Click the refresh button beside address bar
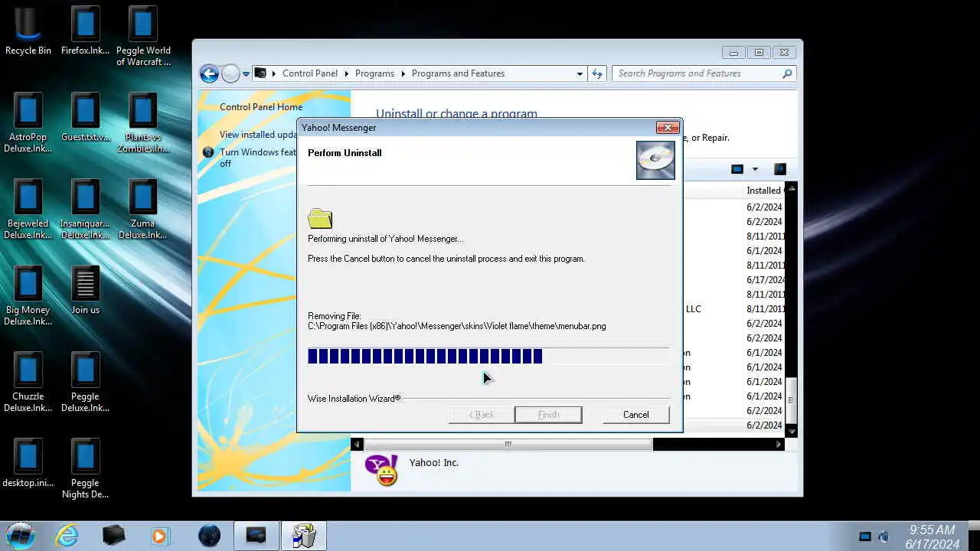The image size is (980, 551). (598, 73)
